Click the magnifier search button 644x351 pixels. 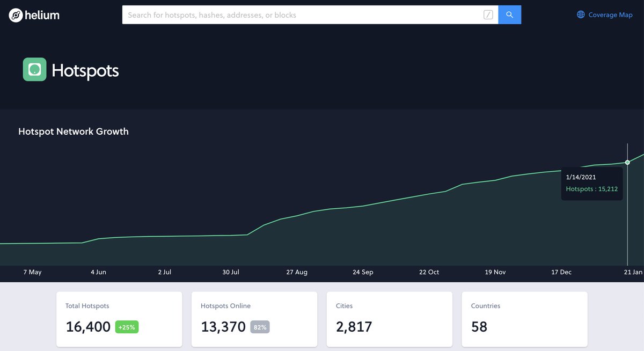tap(510, 15)
